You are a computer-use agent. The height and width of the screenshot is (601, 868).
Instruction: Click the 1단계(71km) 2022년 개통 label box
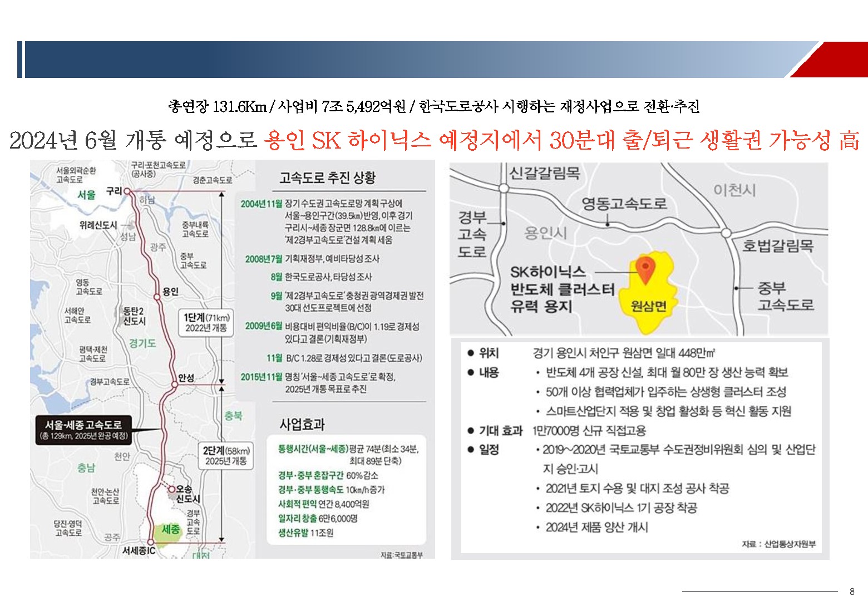206,322
